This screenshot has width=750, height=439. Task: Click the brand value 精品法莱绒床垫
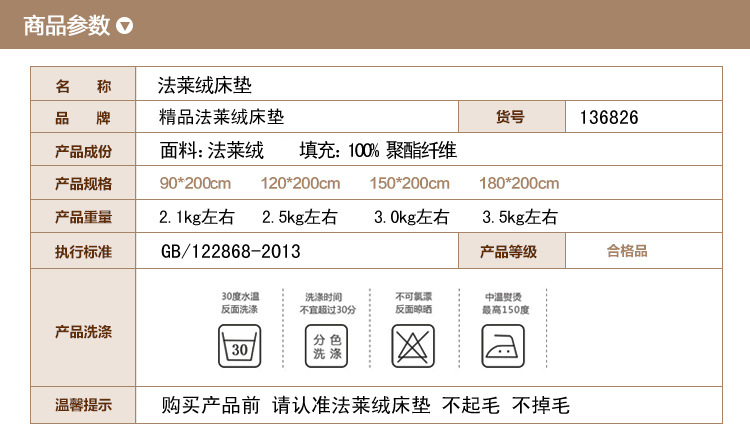tap(221, 117)
